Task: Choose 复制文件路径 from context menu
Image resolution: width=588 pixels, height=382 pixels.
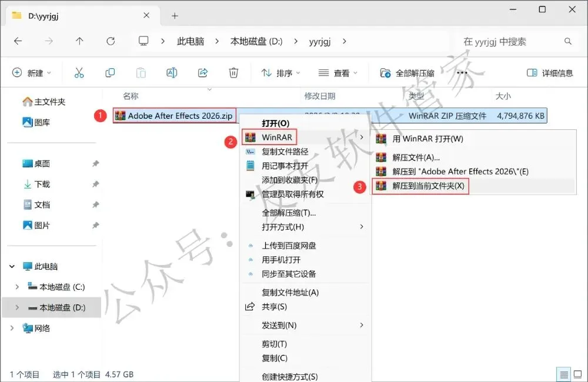Action: pyautogui.click(x=285, y=152)
